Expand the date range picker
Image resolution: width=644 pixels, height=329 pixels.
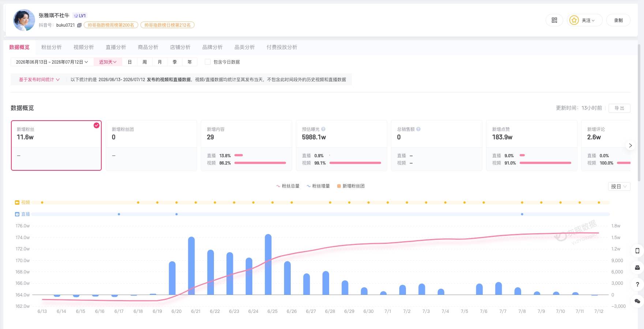click(x=52, y=62)
